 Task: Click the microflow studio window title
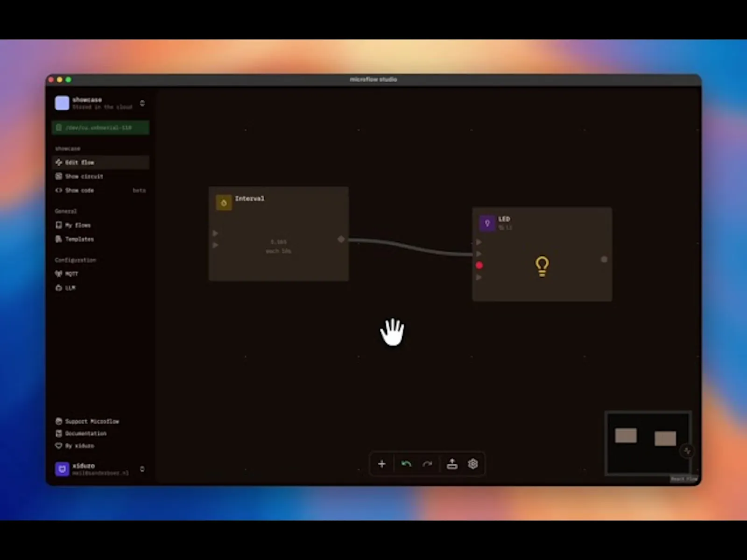373,79
